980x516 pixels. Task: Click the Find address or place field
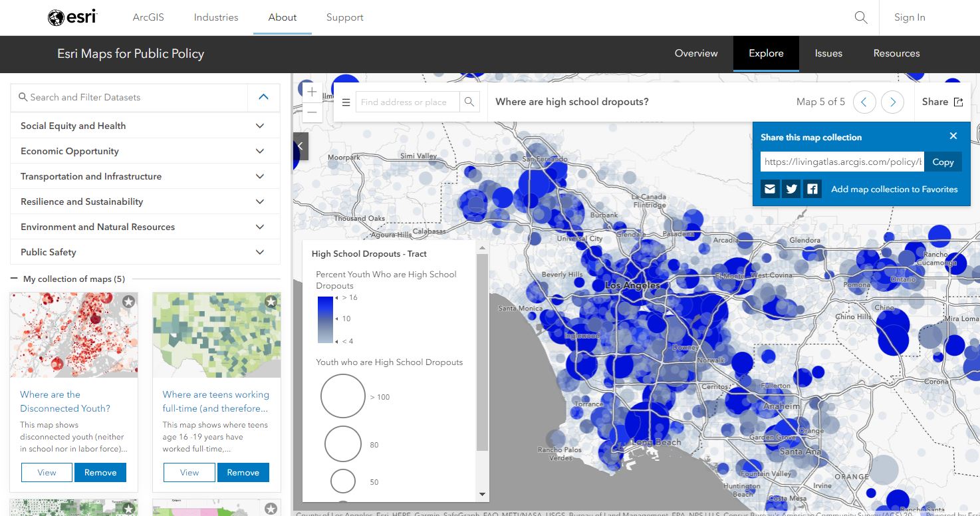pos(407,102)
